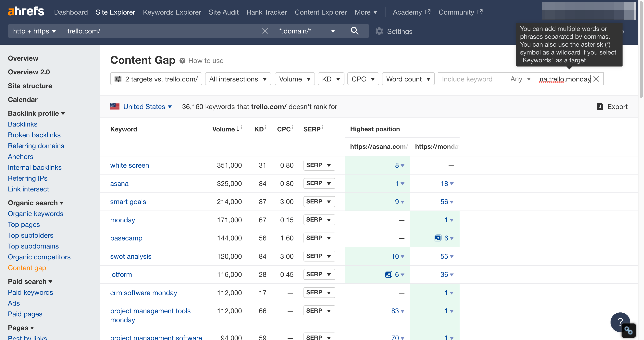Collapse the Organic search section

[x=36, y=203]
